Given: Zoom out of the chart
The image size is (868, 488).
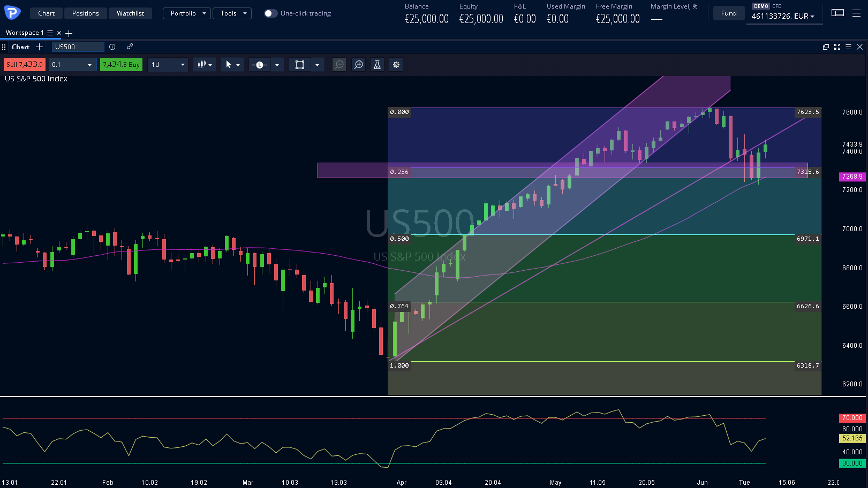Looking at the screenshot, I should (339, 65).
